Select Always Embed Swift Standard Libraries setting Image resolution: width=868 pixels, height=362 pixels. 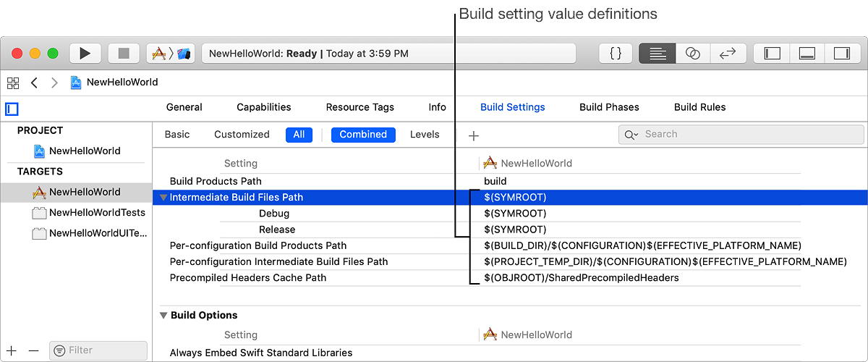click(261, 353)
